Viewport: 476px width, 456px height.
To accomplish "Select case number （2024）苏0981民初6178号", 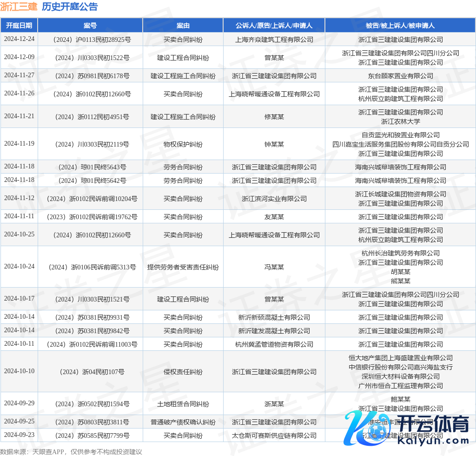I will (x=90, y=76).
